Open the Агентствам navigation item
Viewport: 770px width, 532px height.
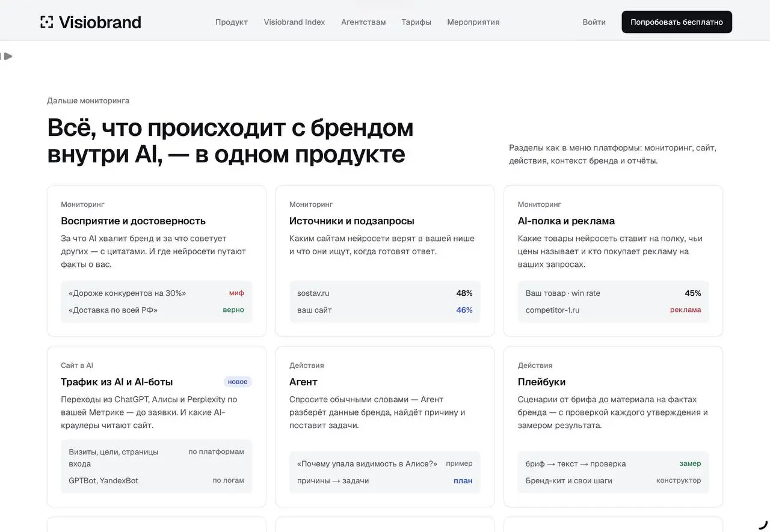click(x=363, y=22)
